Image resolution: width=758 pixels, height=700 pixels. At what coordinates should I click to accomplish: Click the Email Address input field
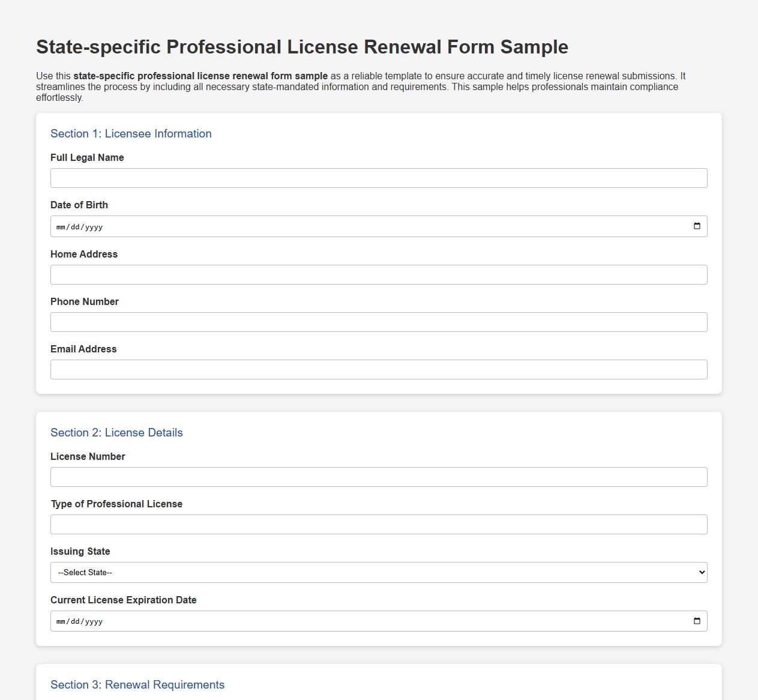click(x=378, y=369)
